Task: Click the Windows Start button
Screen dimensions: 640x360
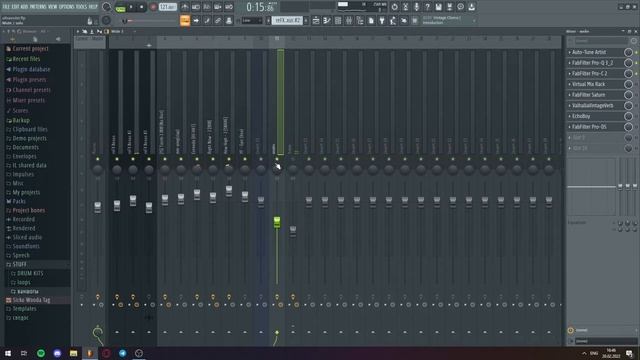Action: [x=8, y=353]
